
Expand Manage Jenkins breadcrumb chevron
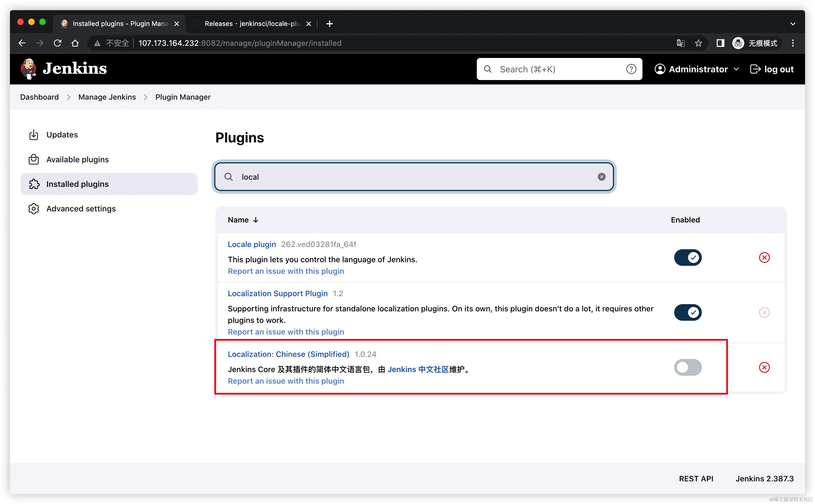pos(145,97)
